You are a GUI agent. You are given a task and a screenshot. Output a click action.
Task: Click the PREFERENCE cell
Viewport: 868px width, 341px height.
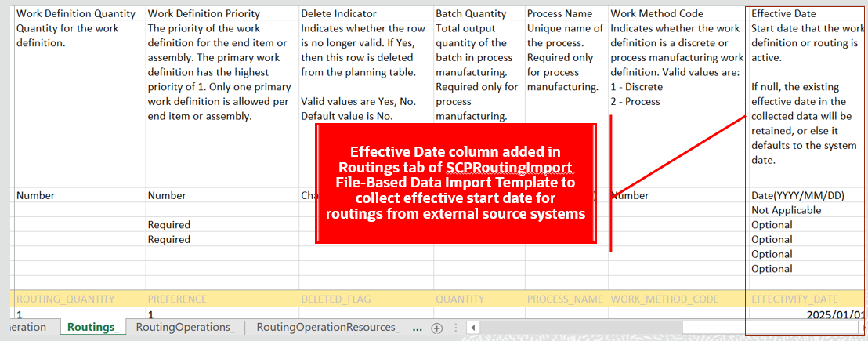[x=222, y=299]
